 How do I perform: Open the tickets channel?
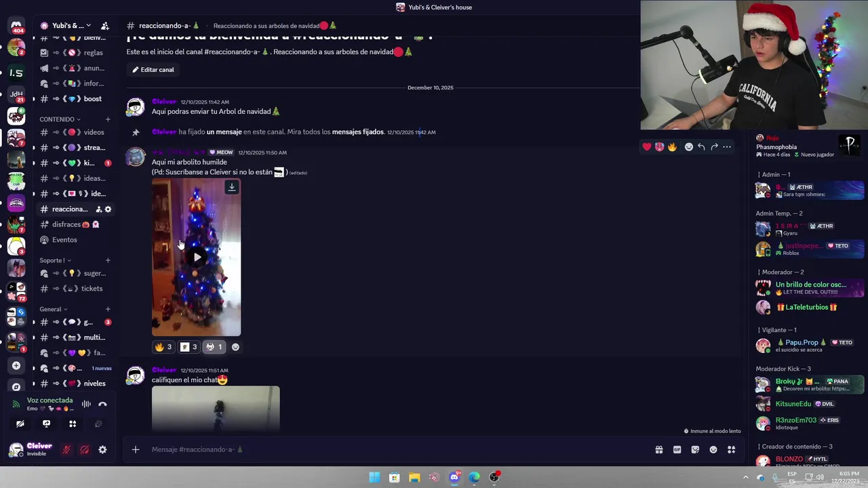click(75, 289)
